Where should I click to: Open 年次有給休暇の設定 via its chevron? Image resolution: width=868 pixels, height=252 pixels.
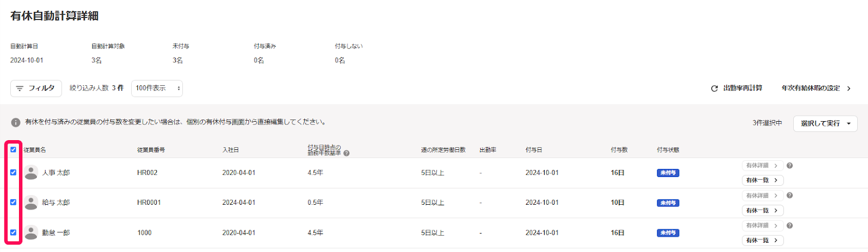(x=849, y=89)
